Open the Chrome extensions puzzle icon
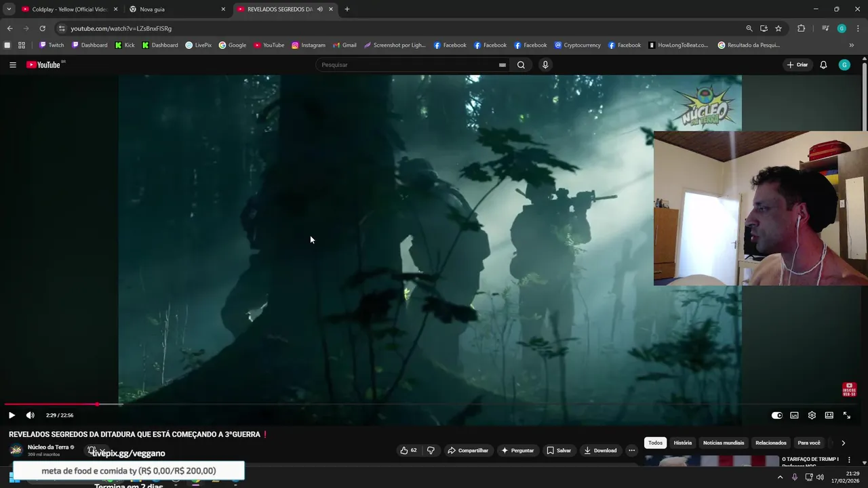Image resolution: width=868 pixels, height=488 pixels. pyautogui.click(x=801, y=28)
